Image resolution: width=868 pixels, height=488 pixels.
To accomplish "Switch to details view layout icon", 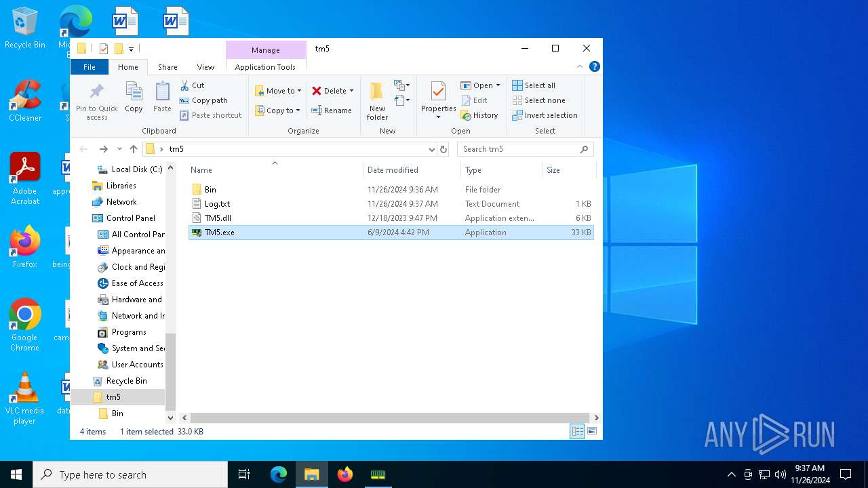I will point(577,431).
